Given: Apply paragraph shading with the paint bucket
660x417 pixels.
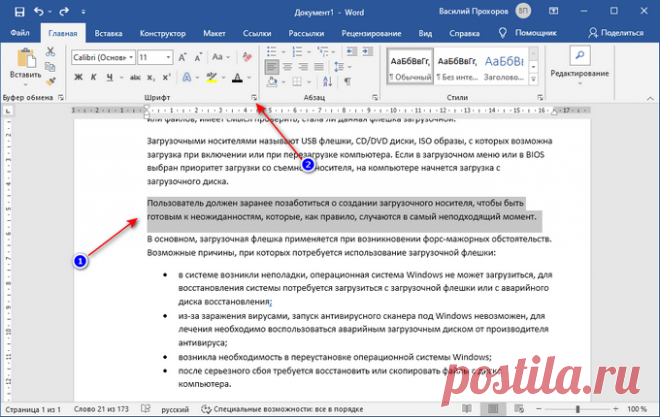Looking at the screenshot, I should point(272,81).
